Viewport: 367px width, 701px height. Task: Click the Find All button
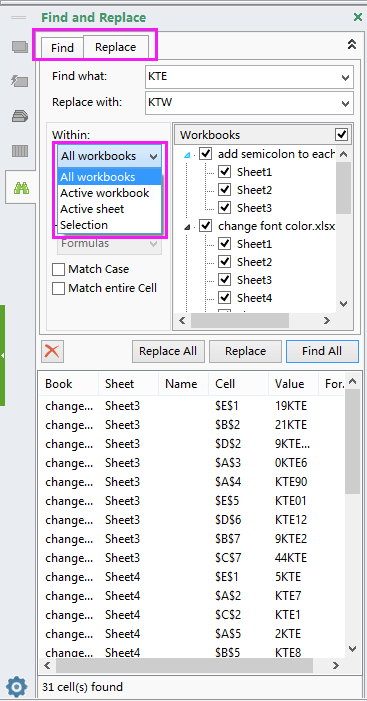pyautogui.click(x=322, y=351)
